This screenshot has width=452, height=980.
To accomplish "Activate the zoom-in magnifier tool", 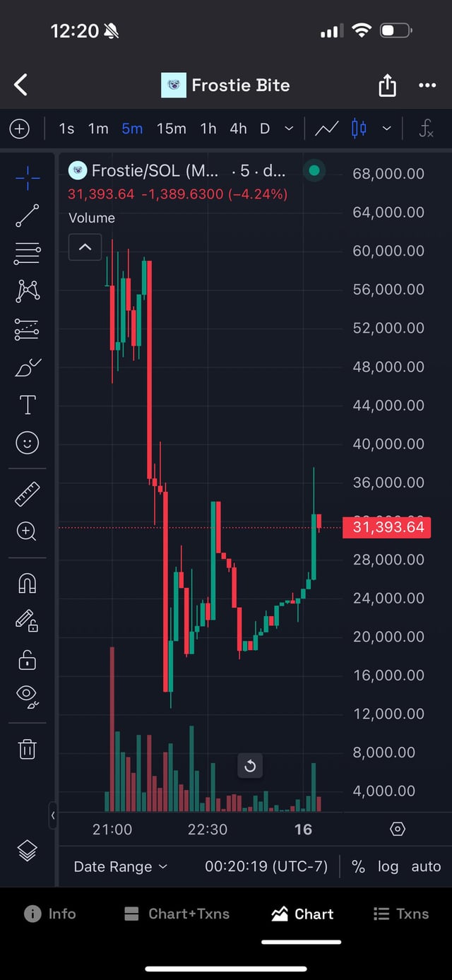I will [27, 531].
